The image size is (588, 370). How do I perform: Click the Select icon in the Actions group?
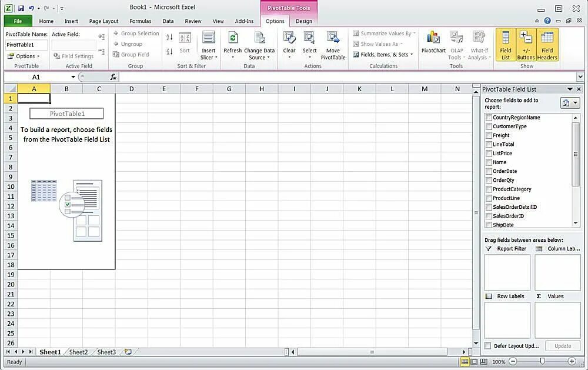click(x=309, y=38)
